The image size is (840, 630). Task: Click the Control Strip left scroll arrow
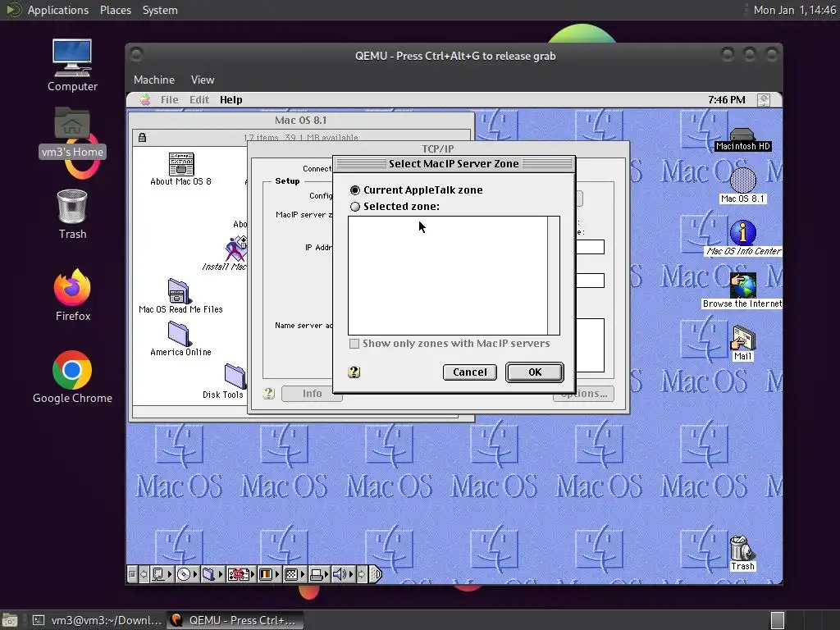pyautogui.click(x=144, y=575)
